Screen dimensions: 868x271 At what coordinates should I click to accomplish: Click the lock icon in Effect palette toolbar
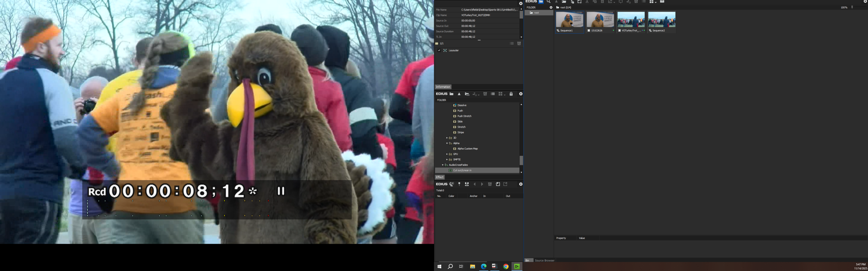coord(511,94)
